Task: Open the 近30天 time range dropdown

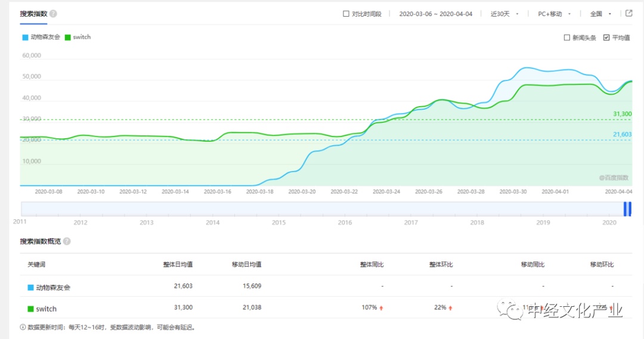Action: coord(504,14)
